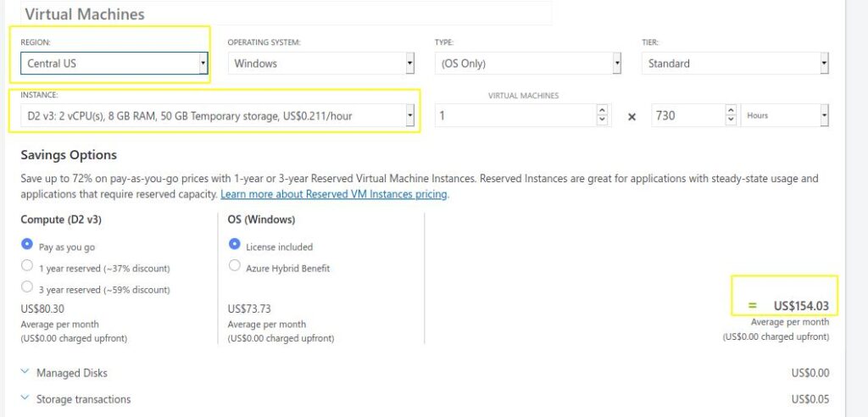
Task: Decrease the 730 hours value
Action: pyautogui.click(x=731, y=120)
